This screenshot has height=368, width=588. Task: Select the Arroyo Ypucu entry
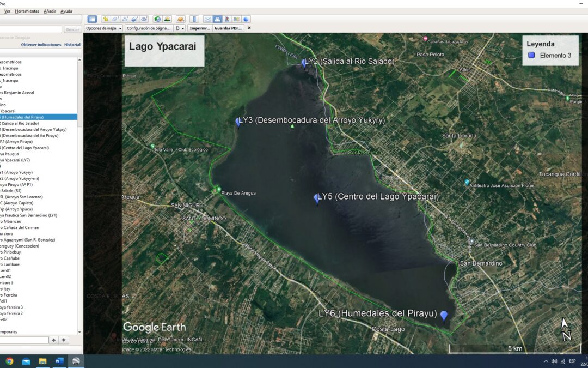pos(16,209)
